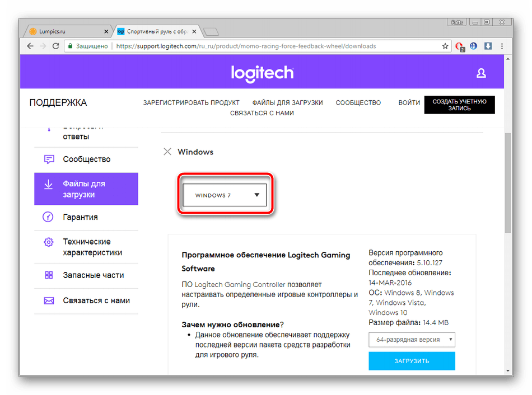Switch to the Lumpics.ru tab
The image size is (532, 395).
(66, 31)
